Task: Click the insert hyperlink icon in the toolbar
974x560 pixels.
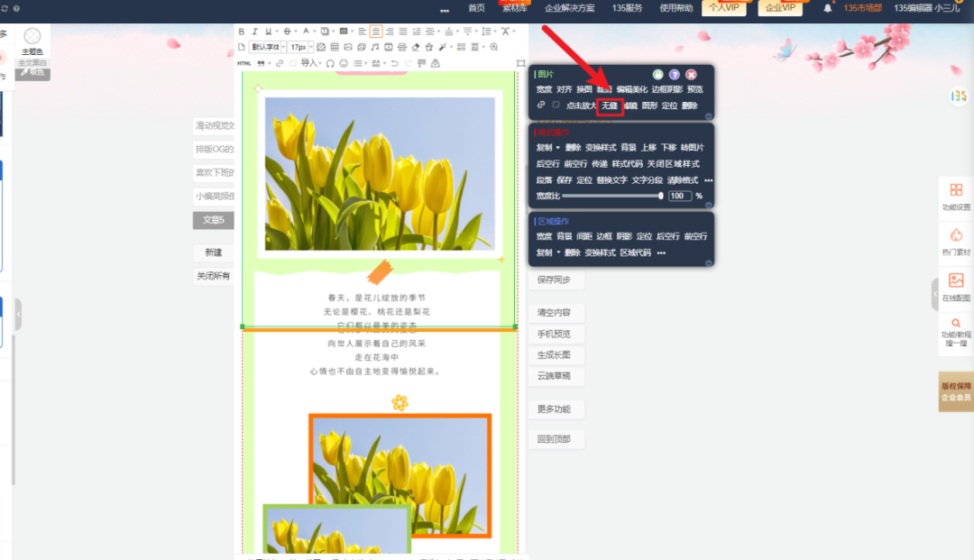Action: pos(280,63)
